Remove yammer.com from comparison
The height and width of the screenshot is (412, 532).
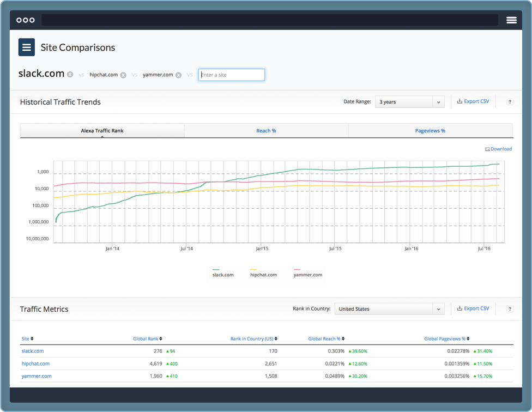(178, 75)
